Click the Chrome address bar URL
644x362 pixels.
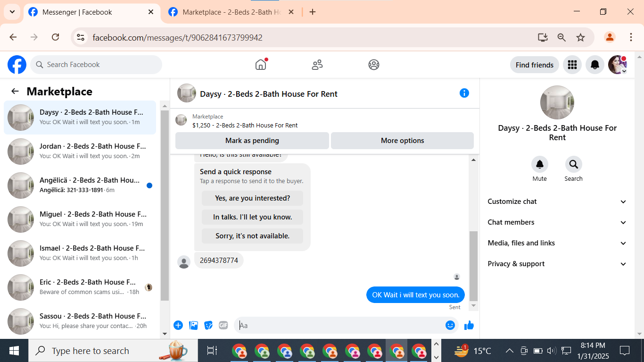[177, 37]
